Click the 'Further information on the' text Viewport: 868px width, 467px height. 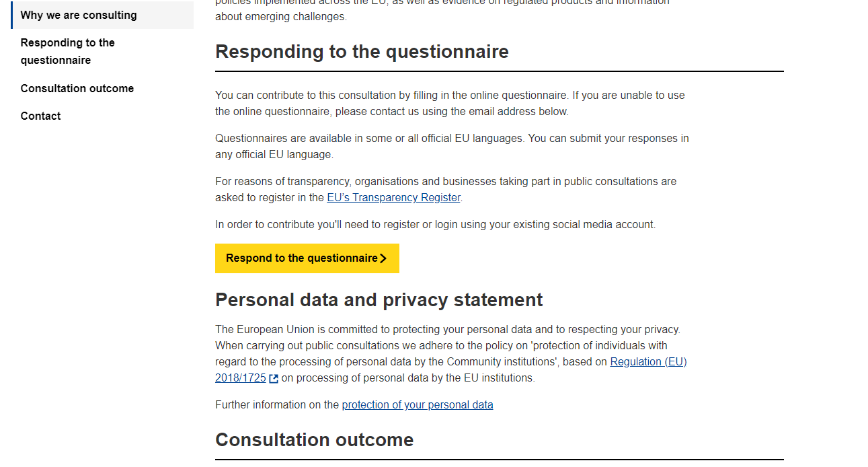coord(277,404)
